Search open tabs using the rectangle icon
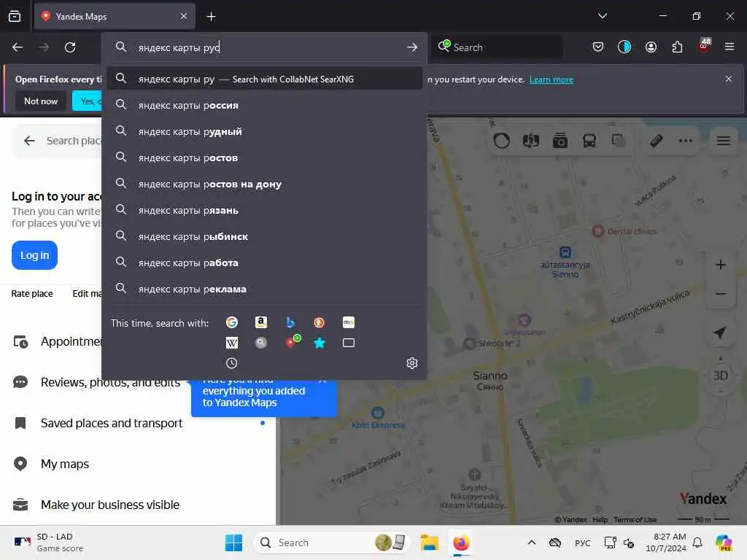 point(348,343)
